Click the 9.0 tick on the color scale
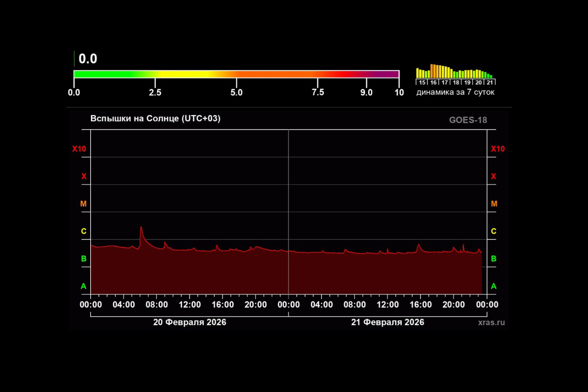Viewport: 588px width, 392px height. coord(366,93)
